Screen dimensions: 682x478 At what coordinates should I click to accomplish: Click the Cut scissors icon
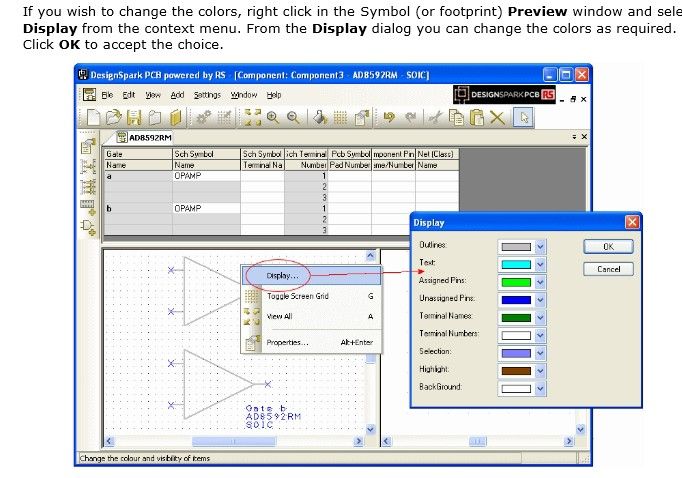(435, 117)
